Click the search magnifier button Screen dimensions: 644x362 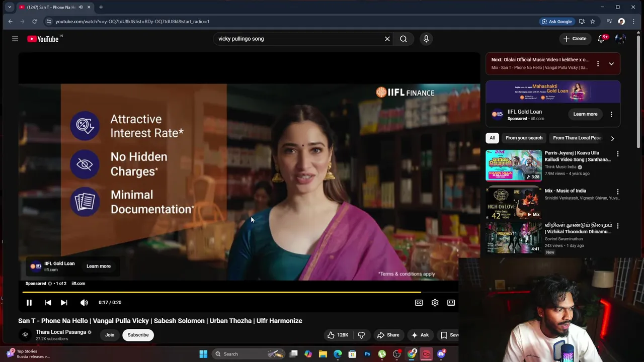pos(404,39)
